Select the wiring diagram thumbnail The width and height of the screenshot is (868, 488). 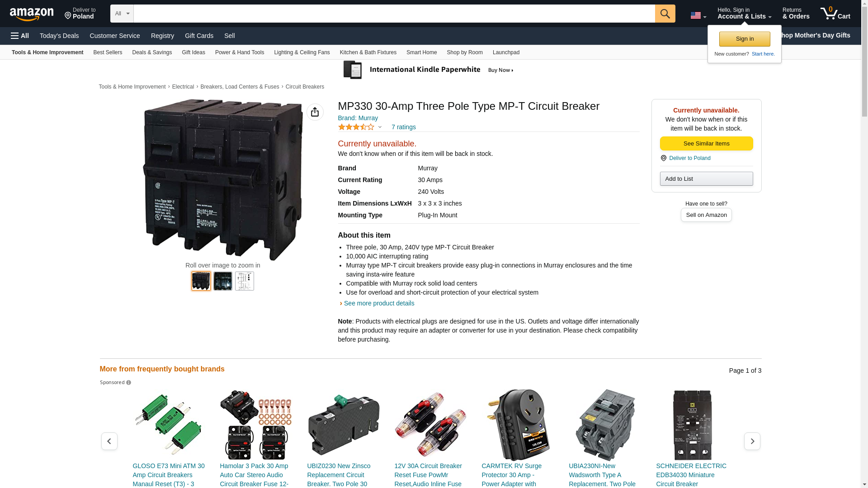(244, 281)
